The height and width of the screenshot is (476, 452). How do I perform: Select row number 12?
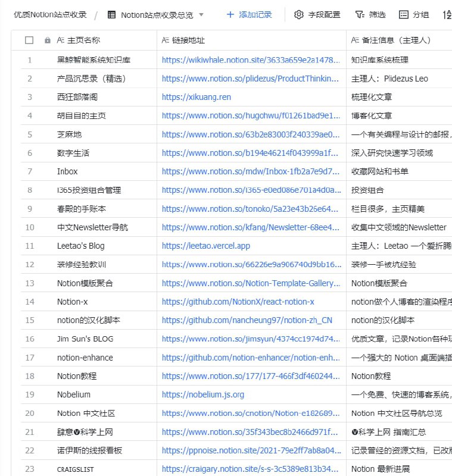tap(30, 265)
